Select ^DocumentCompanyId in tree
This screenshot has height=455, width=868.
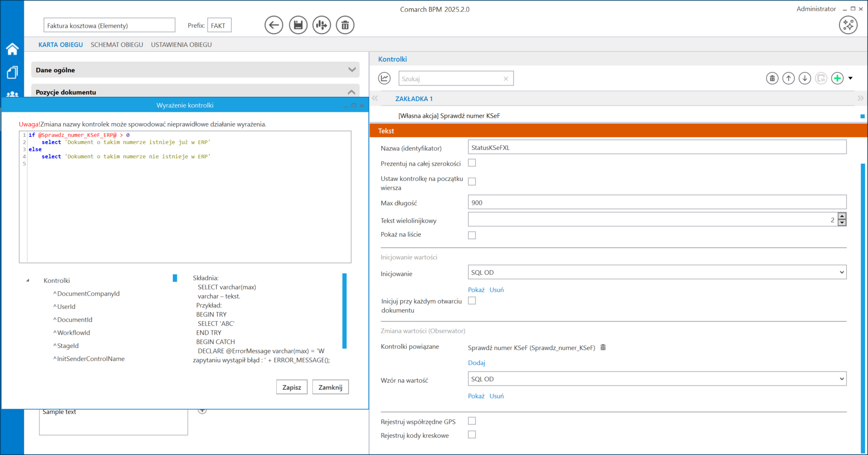[86, 294]
